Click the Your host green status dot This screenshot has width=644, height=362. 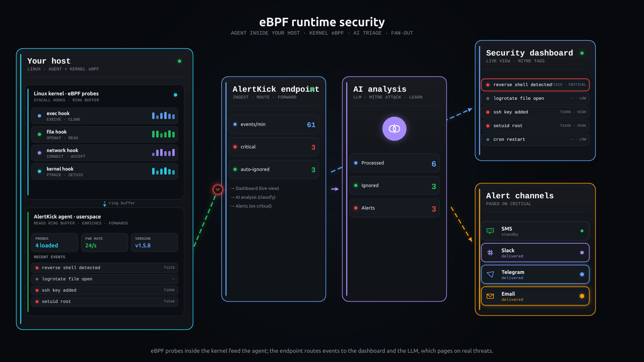[x=180, y=61]
